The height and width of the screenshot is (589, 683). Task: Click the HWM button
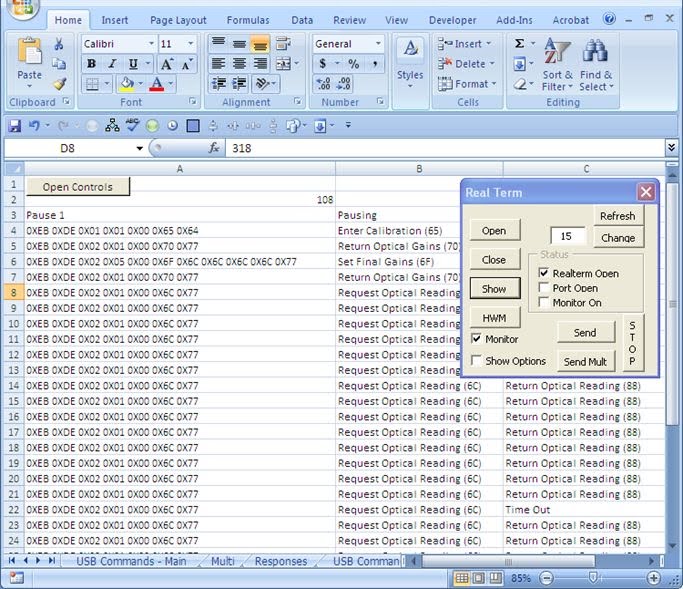tap(494, 318)
